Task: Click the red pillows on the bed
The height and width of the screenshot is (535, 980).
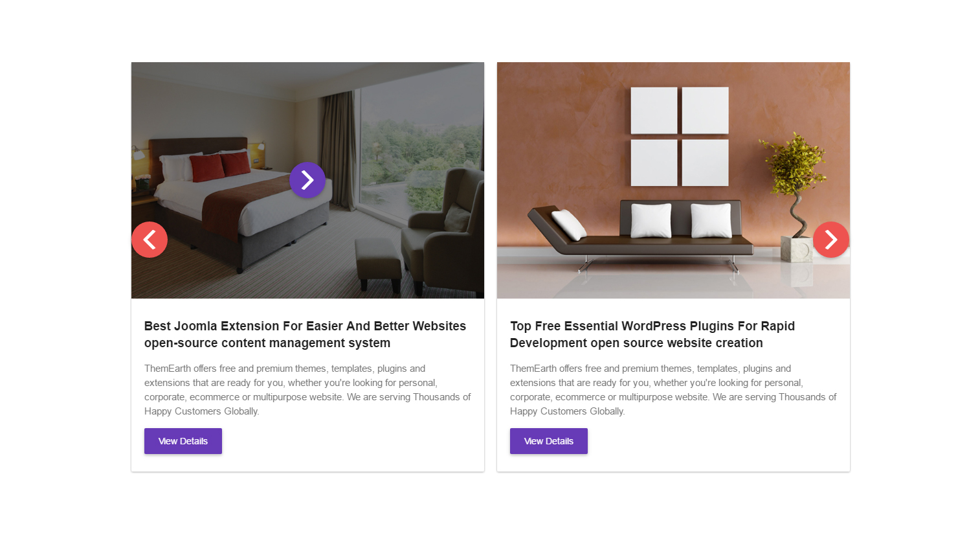Action: coord(220,166)
